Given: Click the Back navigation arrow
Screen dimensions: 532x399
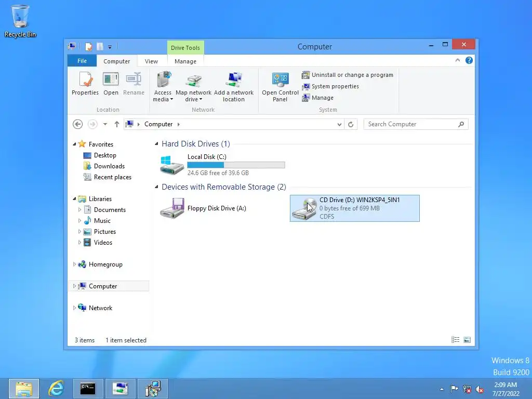Looking at the screenshot, I should click(x=78, y=124).
